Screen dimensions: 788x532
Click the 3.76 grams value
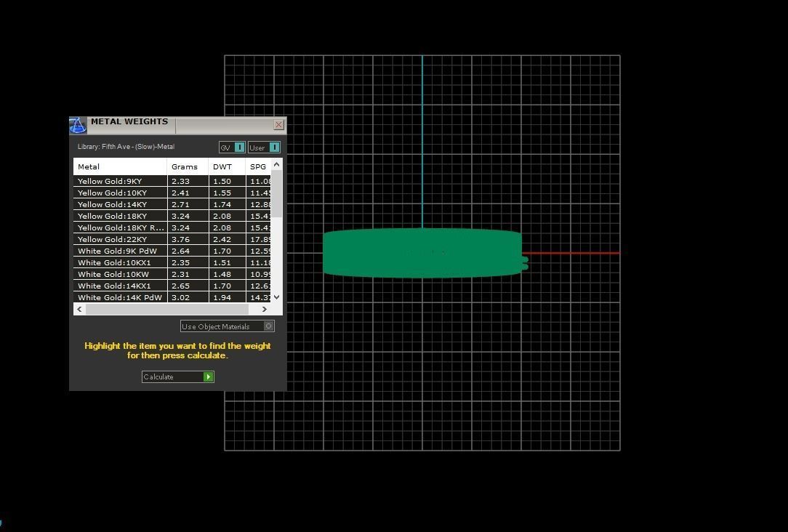point(180,240)
